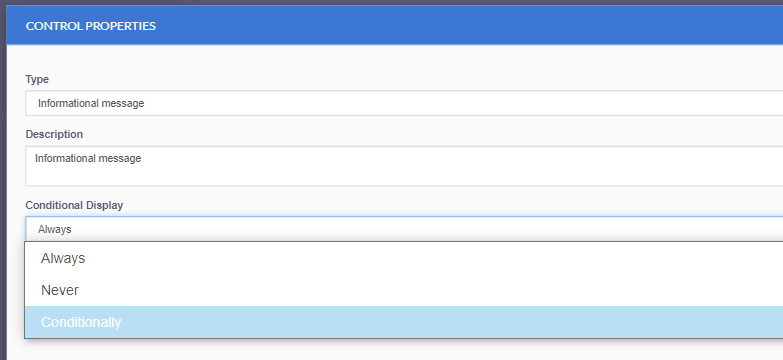Place cursor in "Informational message" text of Description
The height and width of the screenshot is (360, 783).
click(x=88, y=158)
